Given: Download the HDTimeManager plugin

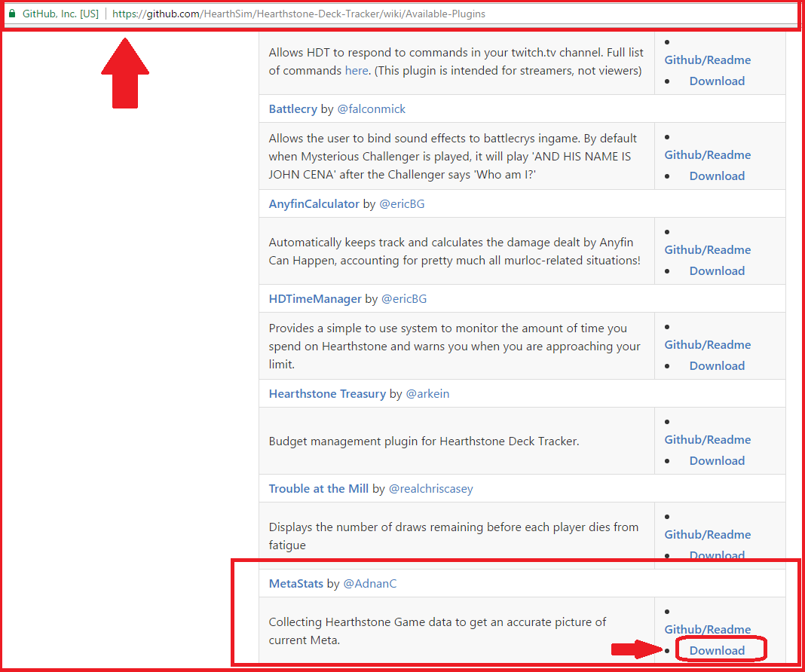Looking at the screenshot, I should coord(717,365).
